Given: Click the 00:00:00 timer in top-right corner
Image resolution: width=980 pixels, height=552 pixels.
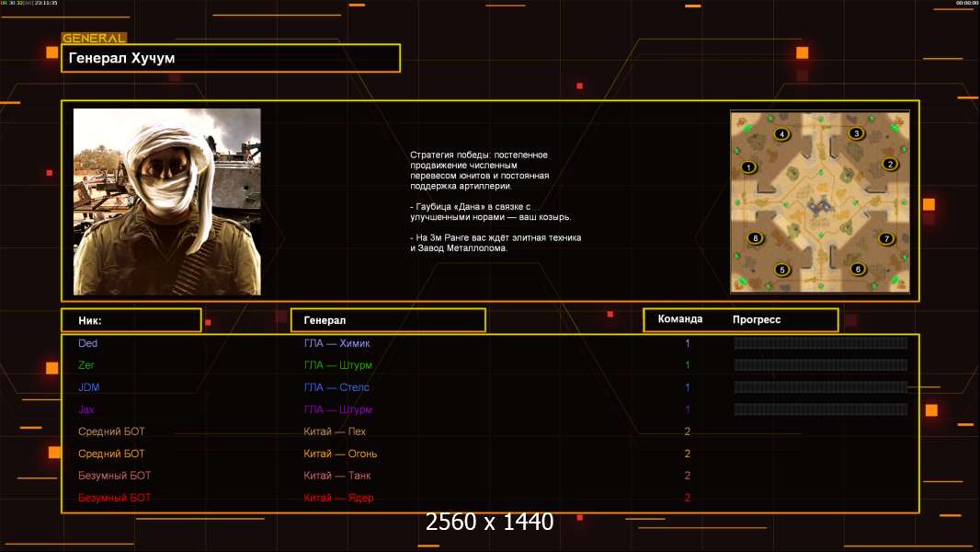Looking at the screenshot, I should (x=966, y=3).
